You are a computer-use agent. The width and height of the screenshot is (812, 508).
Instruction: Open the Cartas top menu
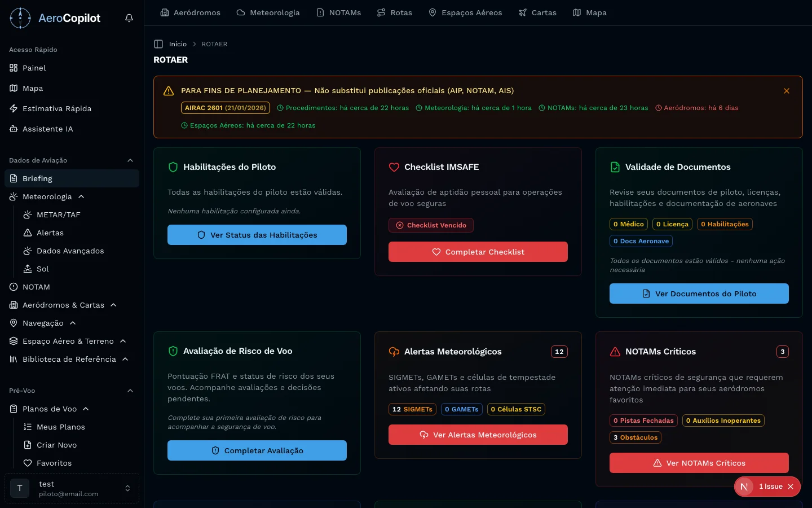pyautogui.click(x=537, y=12)
